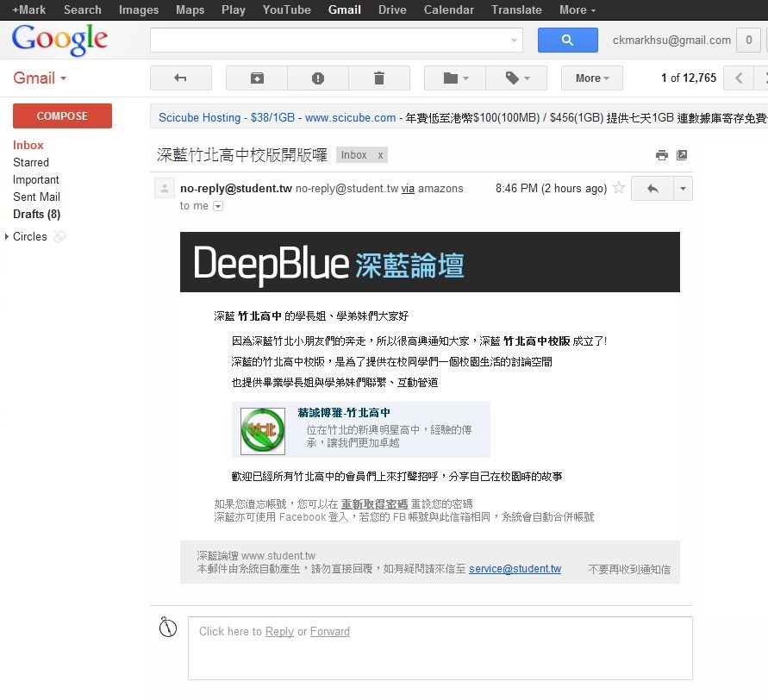Open the Scicube Hosting ad link
This screenshot has width=768, height=700.
coord(227,117)
